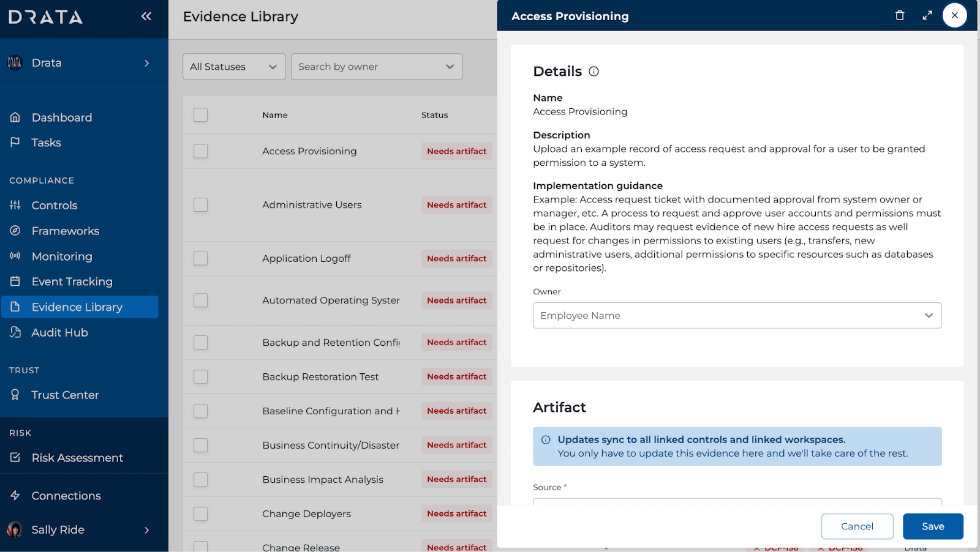Go to Risk Assessment page
980x552 pixels.
(77, 458)
